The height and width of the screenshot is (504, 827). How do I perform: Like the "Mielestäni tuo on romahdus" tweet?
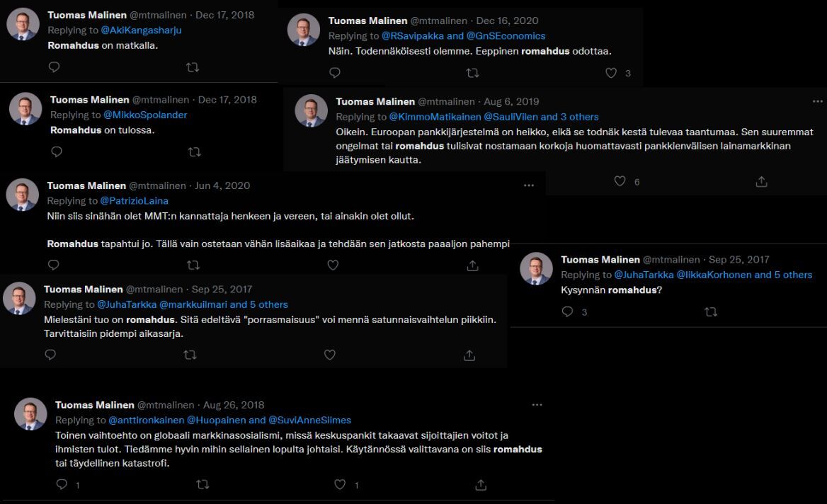tap(329, 355)
